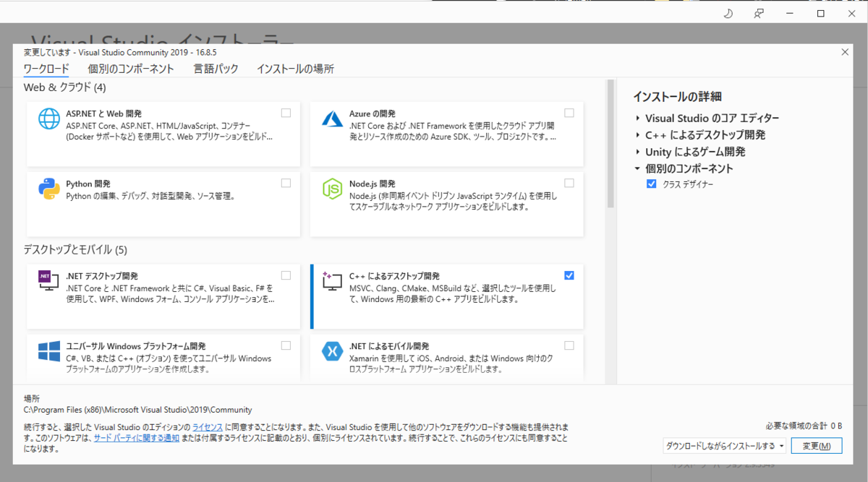Viewport: 868px width, 482px height.
Task: Tick the .NET デスクトップ開発 checkbox
Action: (286, 275)
